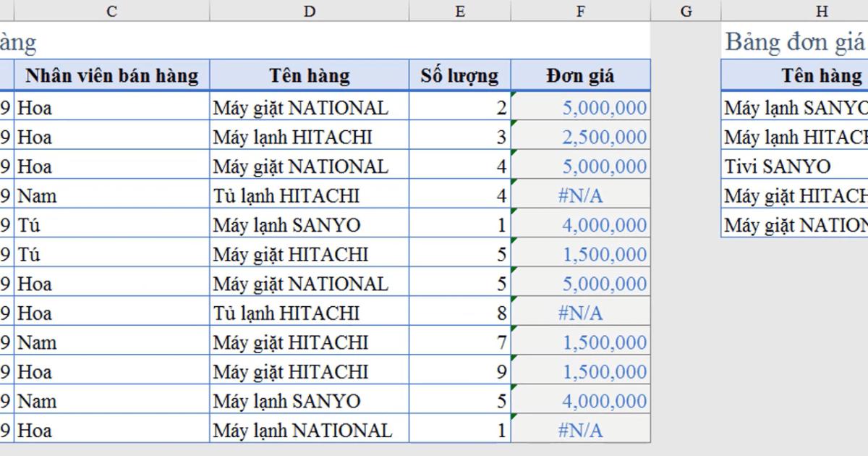Select the column F header
The height and width of the screenshot is (456, 868).
(x=581, y=10)
